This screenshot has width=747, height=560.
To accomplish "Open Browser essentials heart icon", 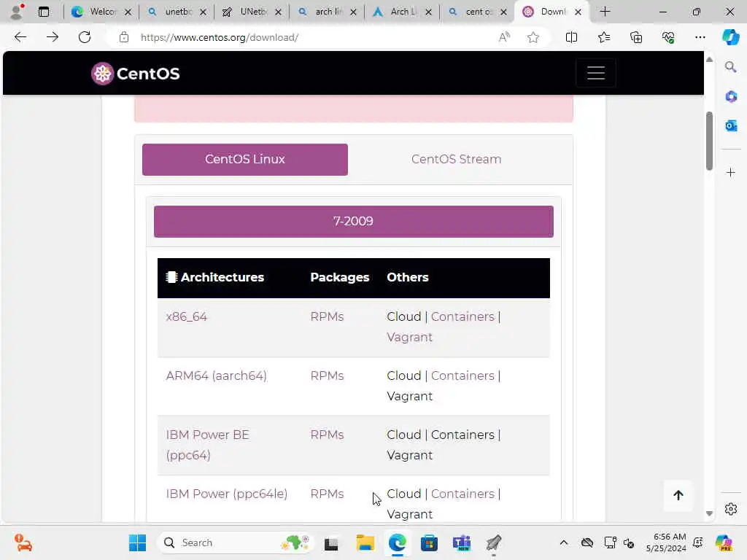I will 668,37.
